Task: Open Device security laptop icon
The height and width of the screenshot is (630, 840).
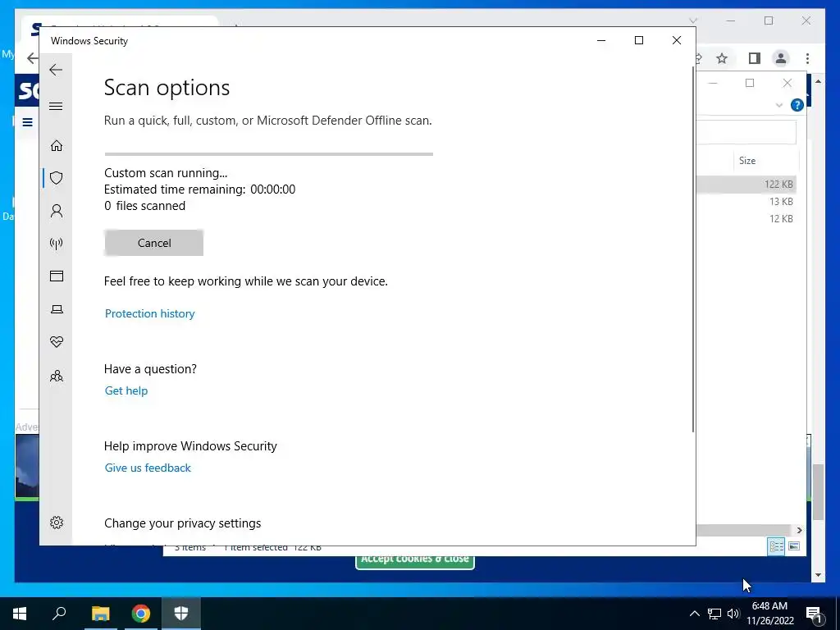Action: coord(57,309)
